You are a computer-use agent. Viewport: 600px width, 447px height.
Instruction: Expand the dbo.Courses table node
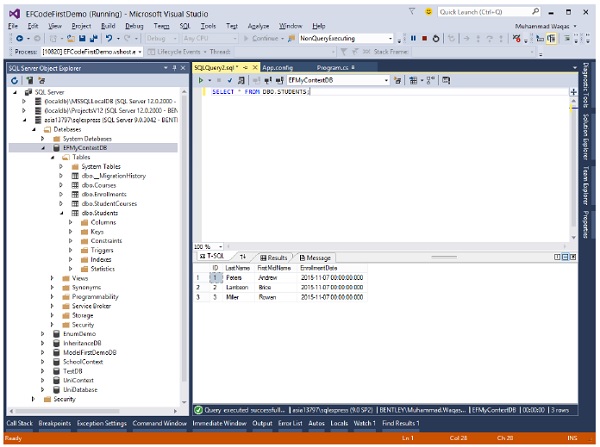point(61,185)
